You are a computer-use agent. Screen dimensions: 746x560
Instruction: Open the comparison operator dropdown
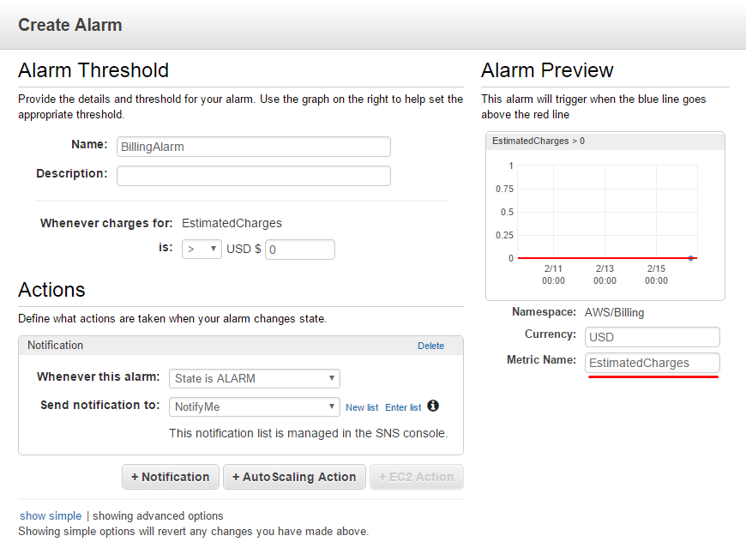[x=202, y=249]
